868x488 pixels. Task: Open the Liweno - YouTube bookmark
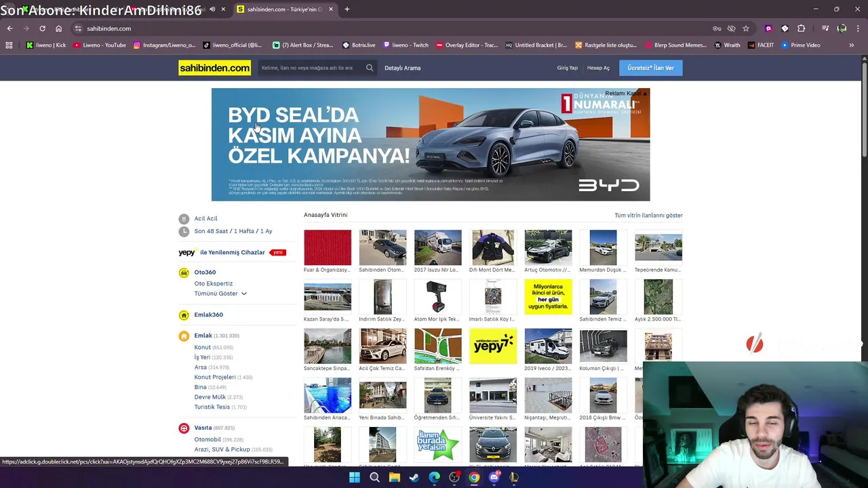point(100,45)
